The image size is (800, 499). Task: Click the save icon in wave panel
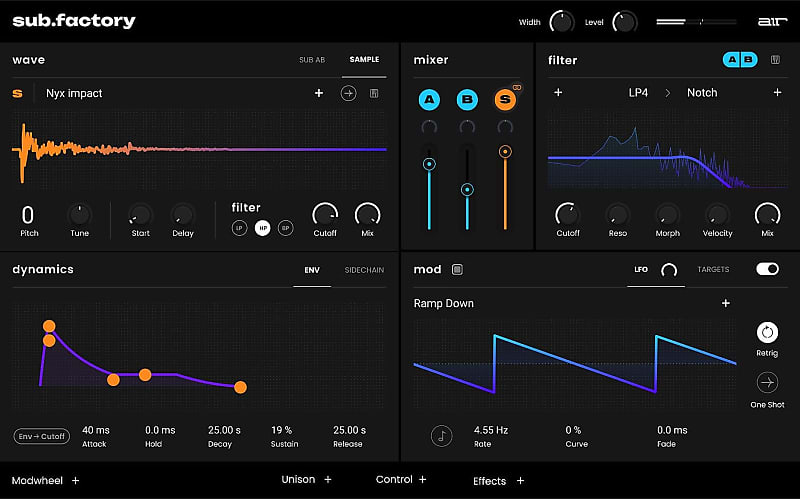pyautogui.click(x=374, y=93)
